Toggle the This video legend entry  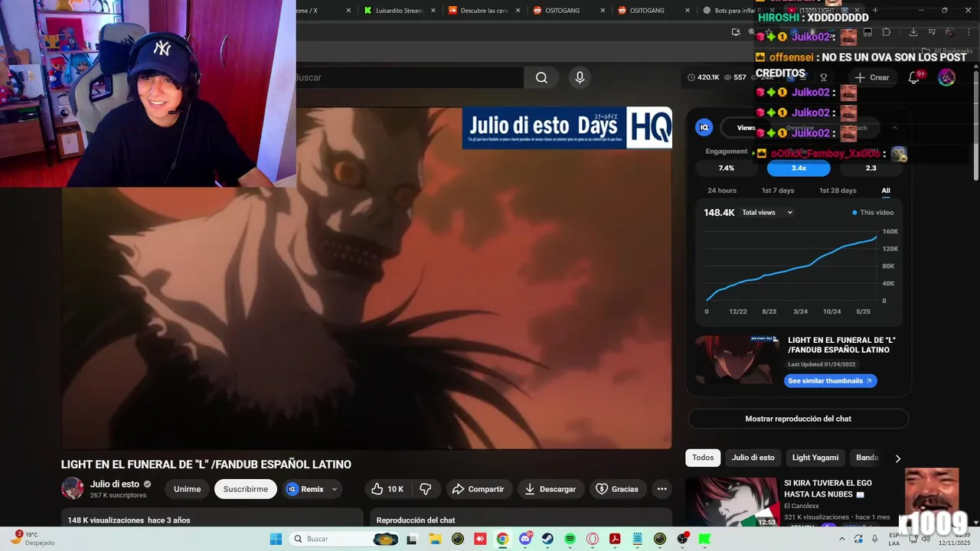tap(873, 213)
